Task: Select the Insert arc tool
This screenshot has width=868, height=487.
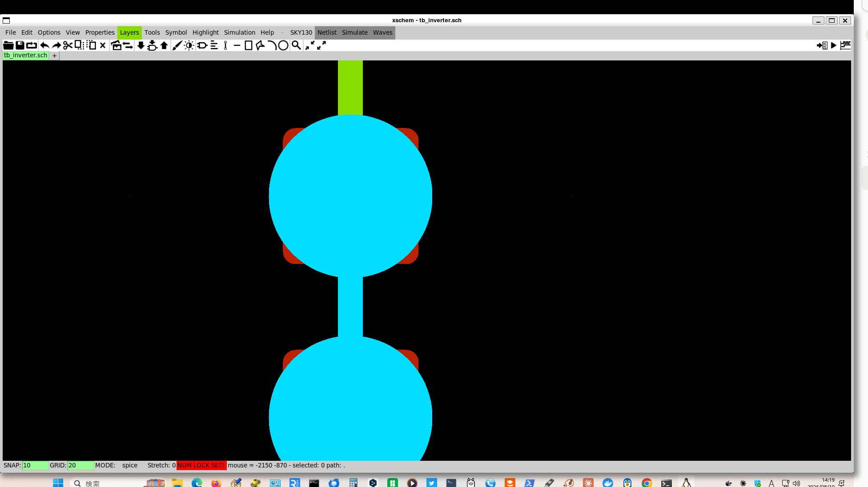Action: click(x=272, y=45)
